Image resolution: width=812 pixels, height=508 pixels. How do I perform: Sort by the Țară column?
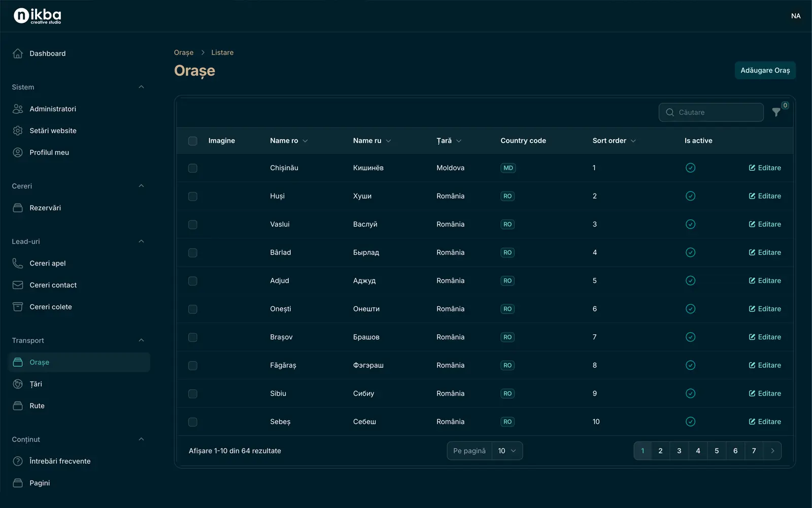point(449,141)
